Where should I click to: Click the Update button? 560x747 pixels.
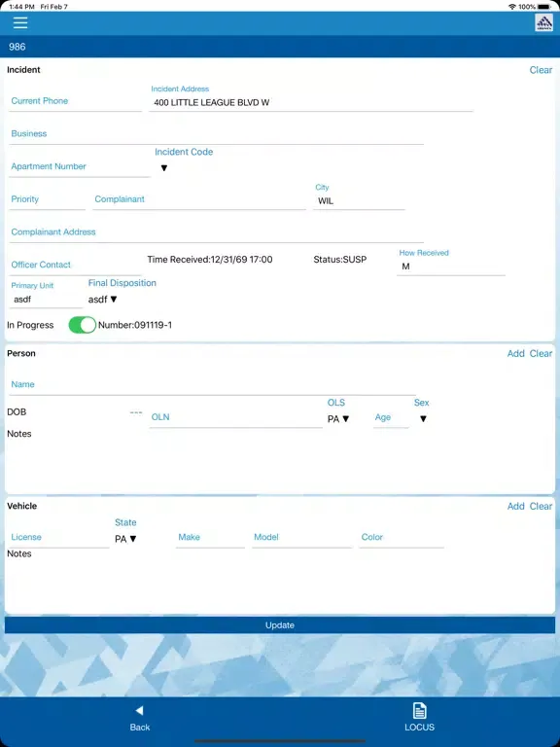point(280,625)
